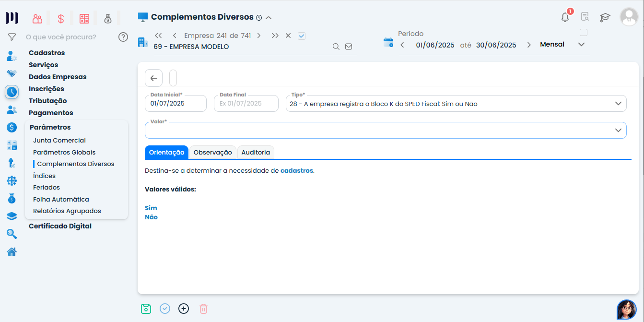Expand the Tipo dropdown
The height and width of the screenshot is (322, 644).
click(x=618, y=104)
